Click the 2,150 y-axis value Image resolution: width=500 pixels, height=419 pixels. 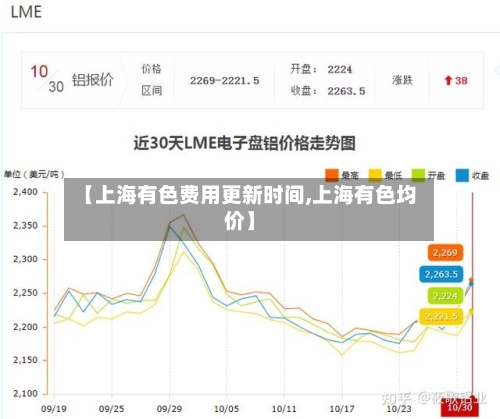(x=25, y=360)
